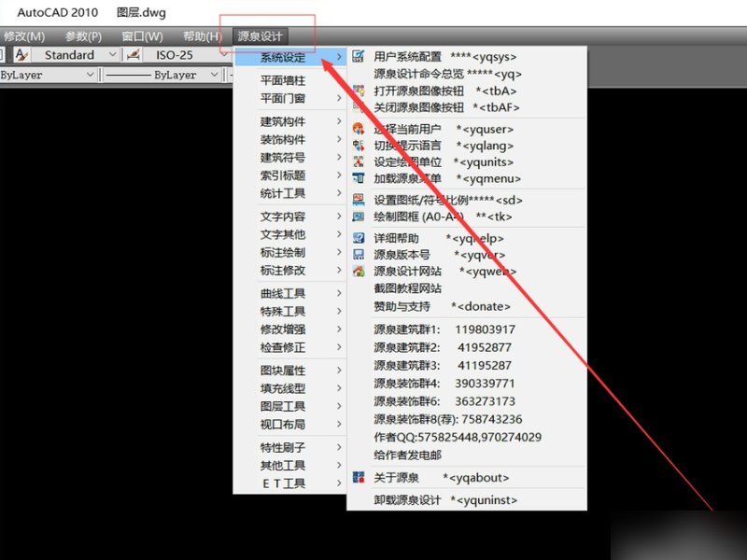Open the 修改(M) menu
Screen dimensions: 747x560
(x=24, y=36)
